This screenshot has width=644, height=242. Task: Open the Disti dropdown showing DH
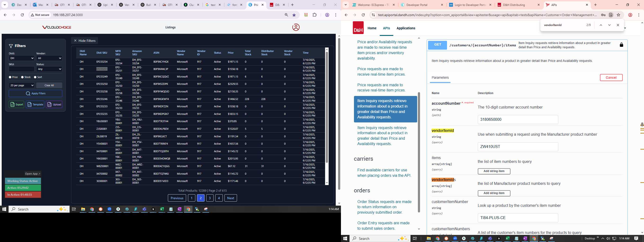[x=22, y=58]
